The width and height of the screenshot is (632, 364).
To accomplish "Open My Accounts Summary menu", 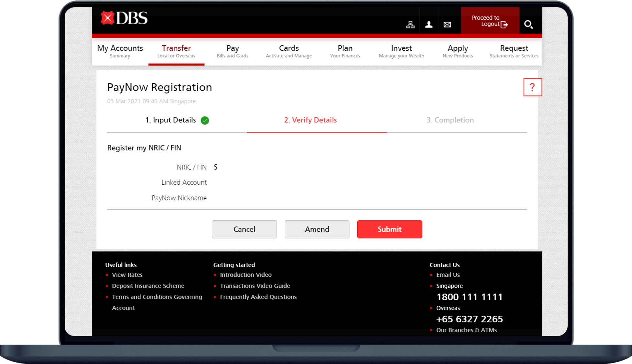I will click(x=120, y=51).
